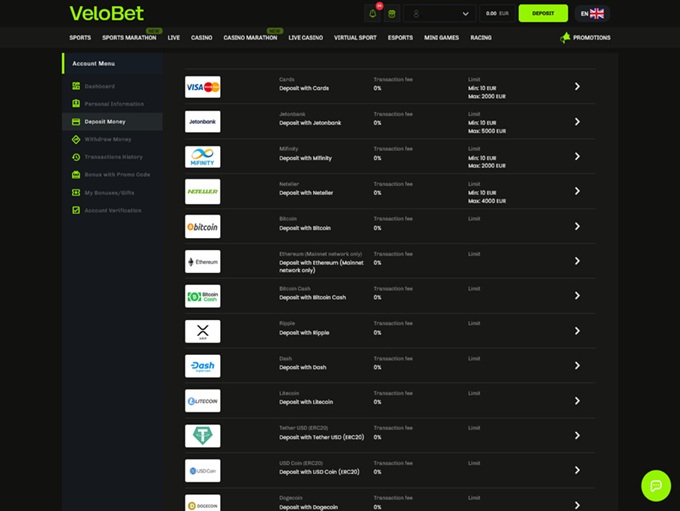Expand the Litecoin deposit row arrow
The height and width of the screenshot is (511, 680).
pos(577,401)
